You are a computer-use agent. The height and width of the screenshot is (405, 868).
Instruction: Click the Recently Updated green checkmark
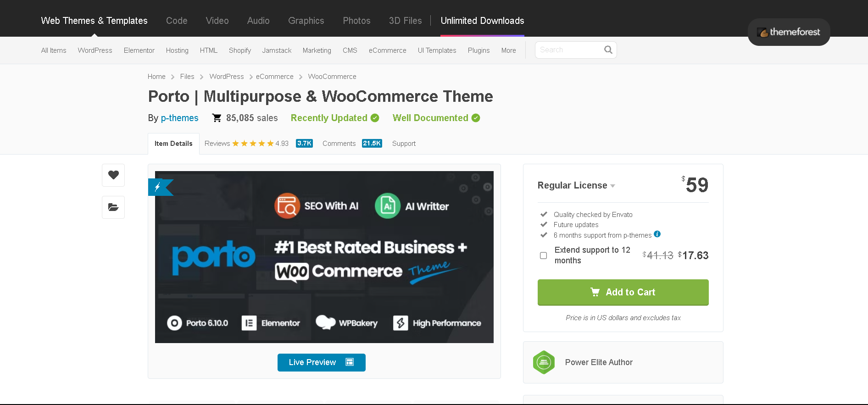[375, 118]
